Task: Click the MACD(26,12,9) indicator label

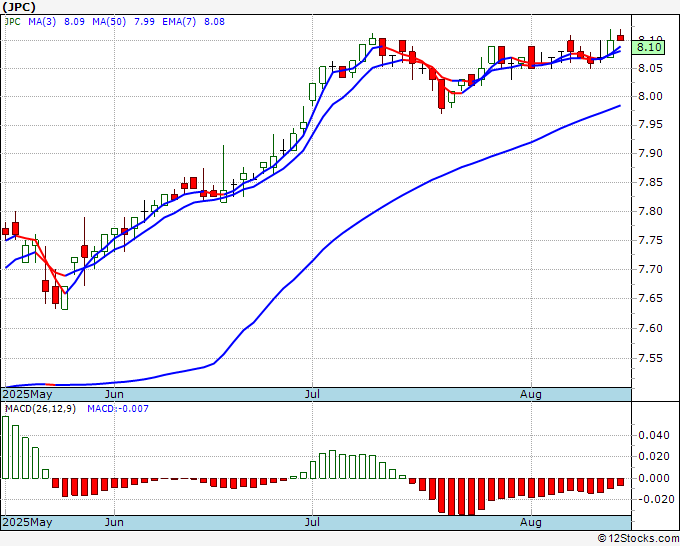Action: (40, 409)
